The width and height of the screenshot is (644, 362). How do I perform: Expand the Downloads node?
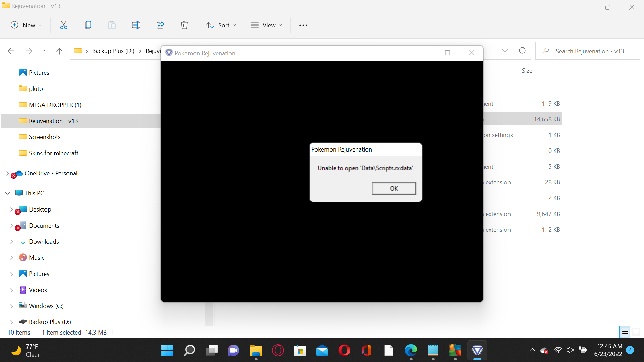coord(11,242)
